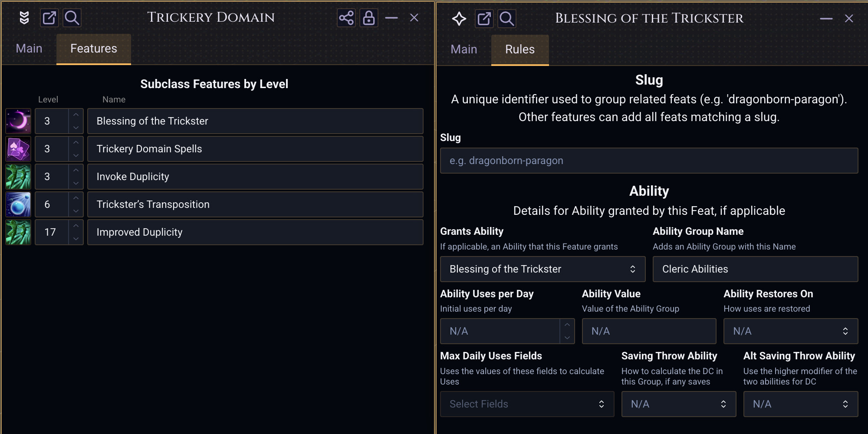The image size is (868, 434).
Task: Open the Max Daily Uses Select Fields dropdown
Action: (527, 404)
